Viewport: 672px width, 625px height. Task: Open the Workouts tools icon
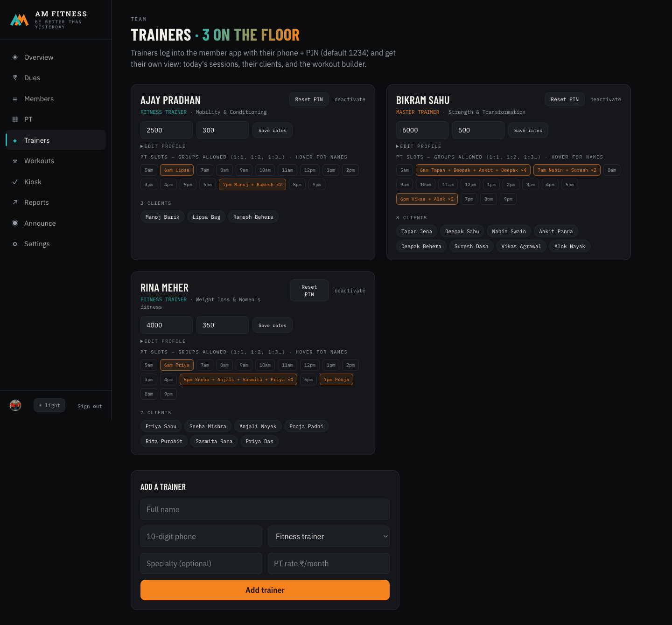point(15,161)
